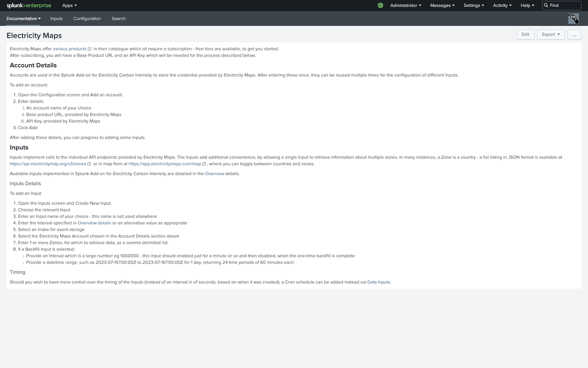
Task: Open the Search tab
Action: (x=119, y=19)
